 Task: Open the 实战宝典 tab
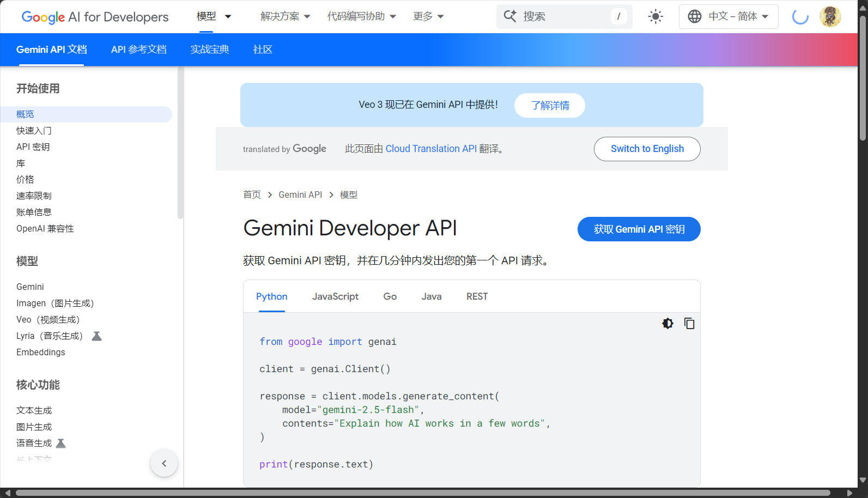pos(210,50)
